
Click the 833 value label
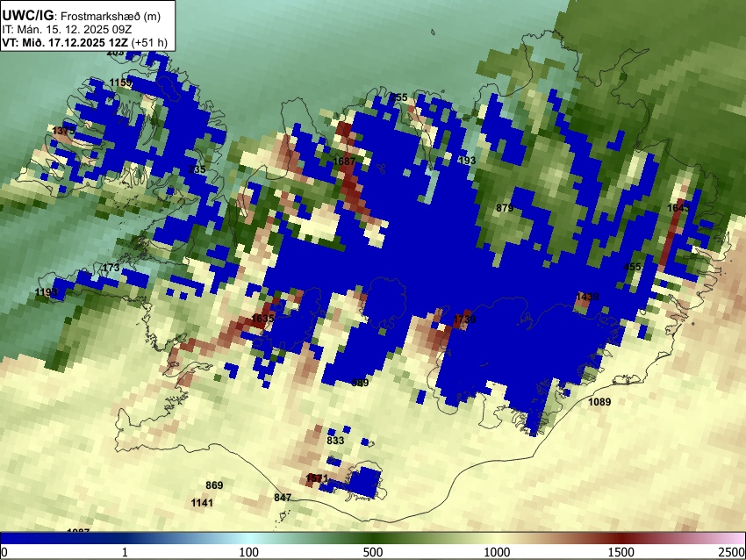pos(335,440)
